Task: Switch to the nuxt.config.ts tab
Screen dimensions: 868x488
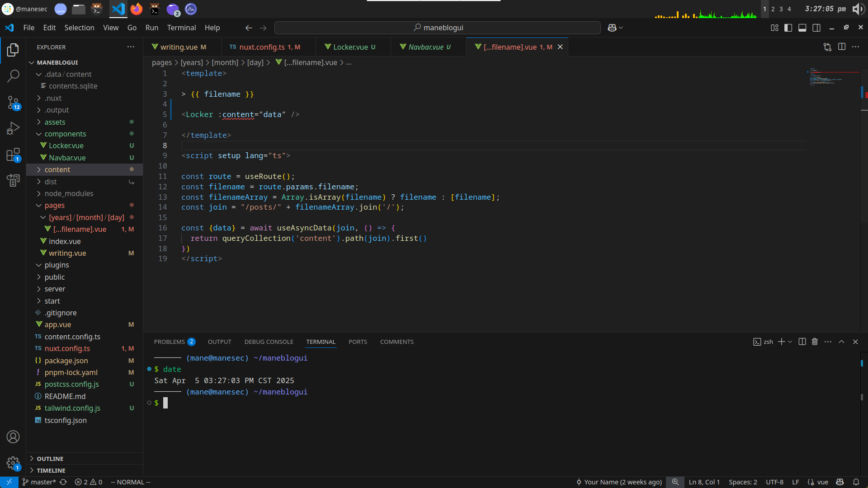Action: pyautogui.click(x=262, y=47)
